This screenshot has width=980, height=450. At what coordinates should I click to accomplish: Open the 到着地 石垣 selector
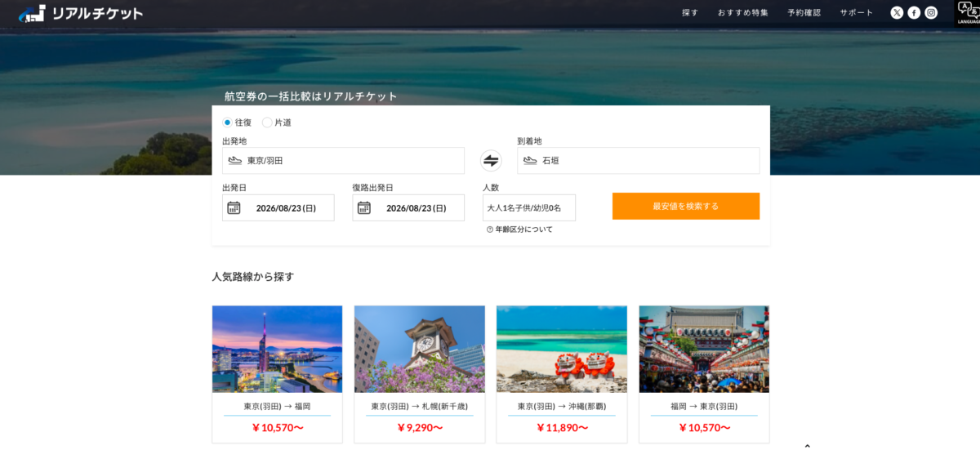pyautogui.click(x=639, y=161)
